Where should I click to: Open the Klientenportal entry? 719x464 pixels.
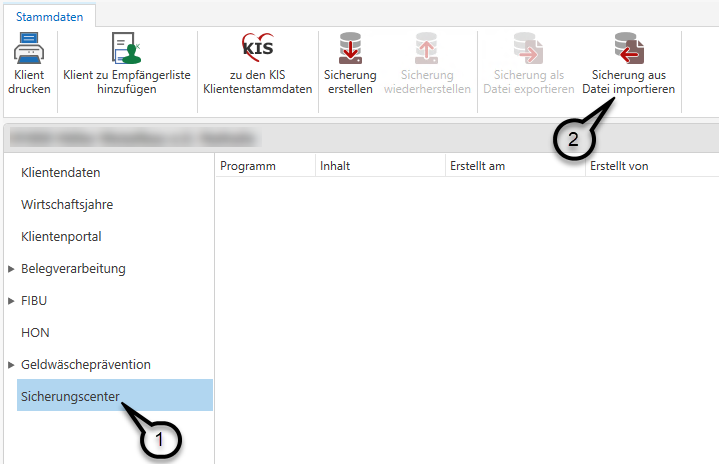[x=61, y=237]
